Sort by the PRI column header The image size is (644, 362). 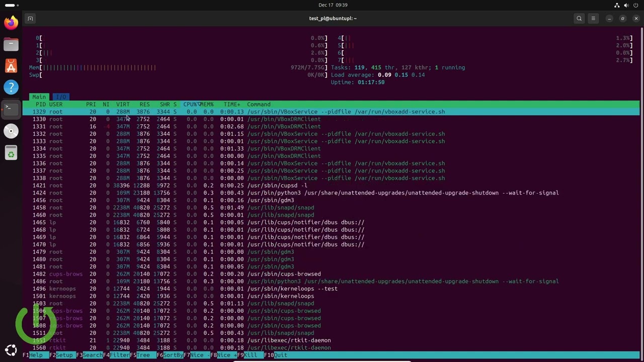(x=91, y=104)
